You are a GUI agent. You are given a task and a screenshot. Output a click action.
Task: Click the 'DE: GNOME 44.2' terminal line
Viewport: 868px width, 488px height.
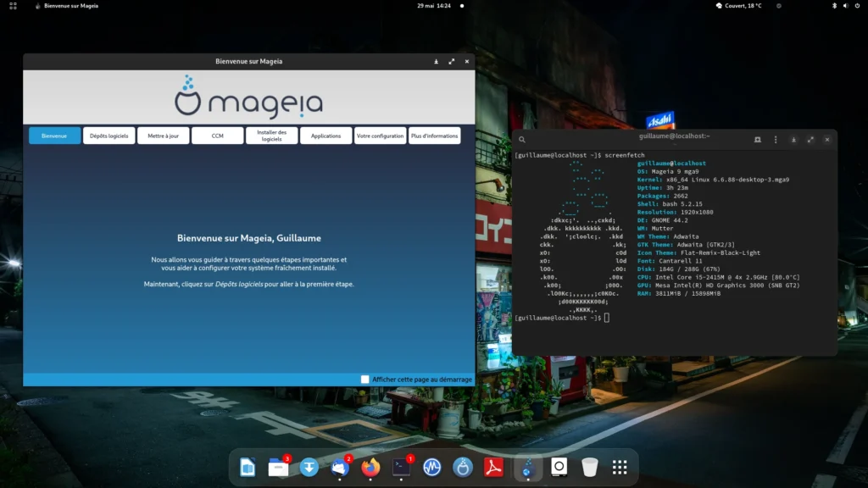point(663,220)
